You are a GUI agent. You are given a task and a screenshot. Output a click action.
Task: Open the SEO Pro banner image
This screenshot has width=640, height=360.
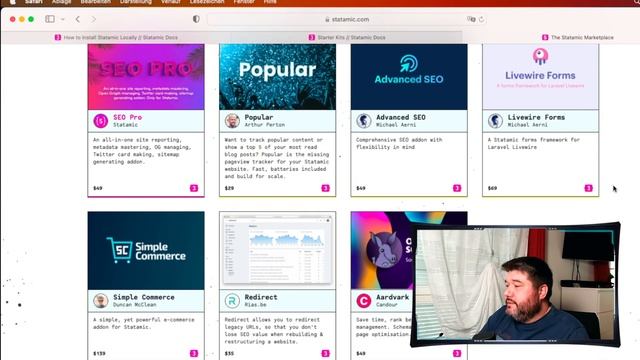tap(146, 77)
